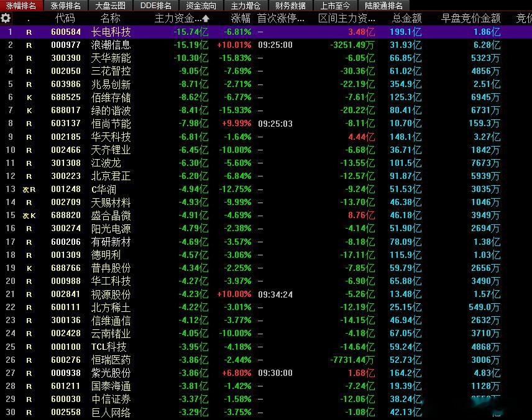The height and width of the screenshot is (420, 532).
Task: Select stock 绿的谐波
Action: click(x=111, y=111)
